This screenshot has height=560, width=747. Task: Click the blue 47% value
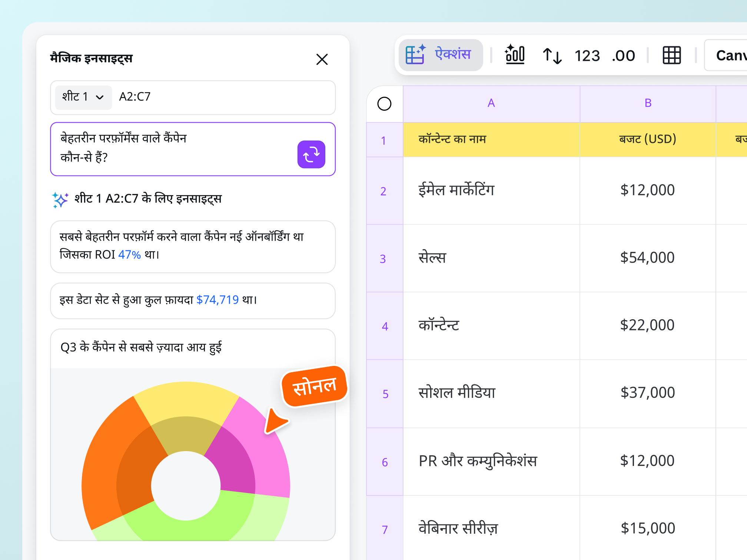tap(129, 255)
